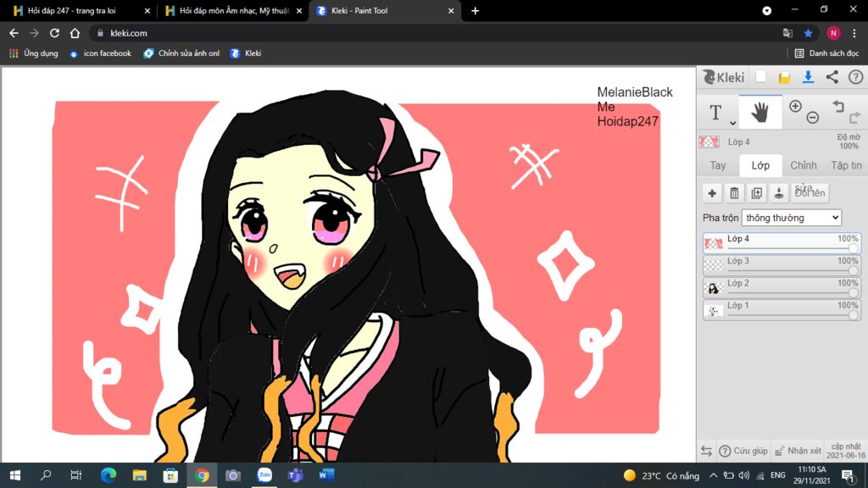Click the cập nhật 2021-06-16 update note
The height and width of the screenshot is (488, 868).
point(846,451)
